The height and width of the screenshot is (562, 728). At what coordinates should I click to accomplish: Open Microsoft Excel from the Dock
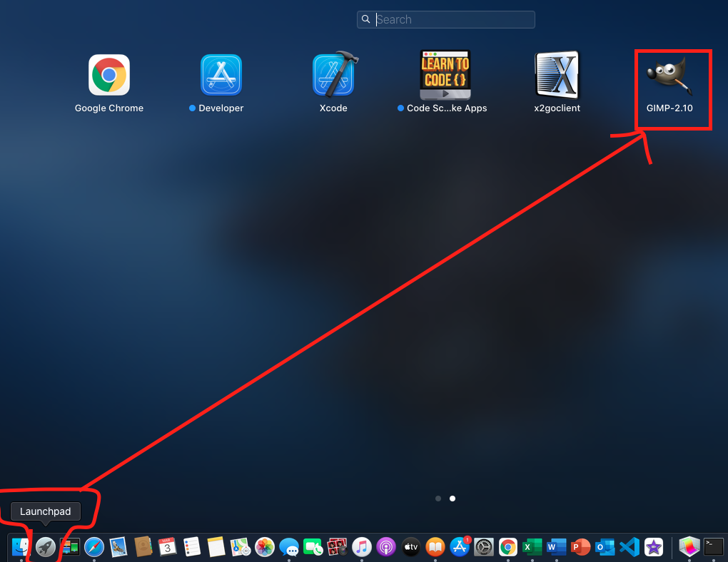click(x=532, y=547)
